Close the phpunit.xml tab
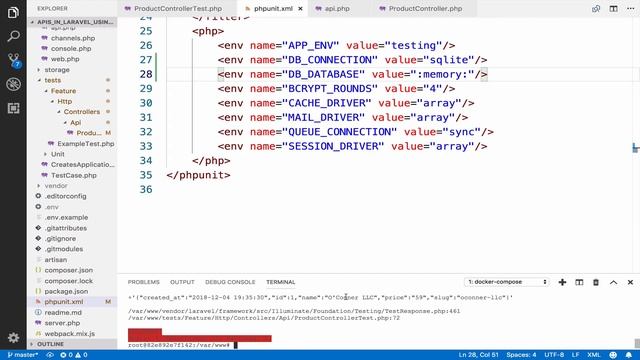The image size is (640, 360). (x=300, y=9)
